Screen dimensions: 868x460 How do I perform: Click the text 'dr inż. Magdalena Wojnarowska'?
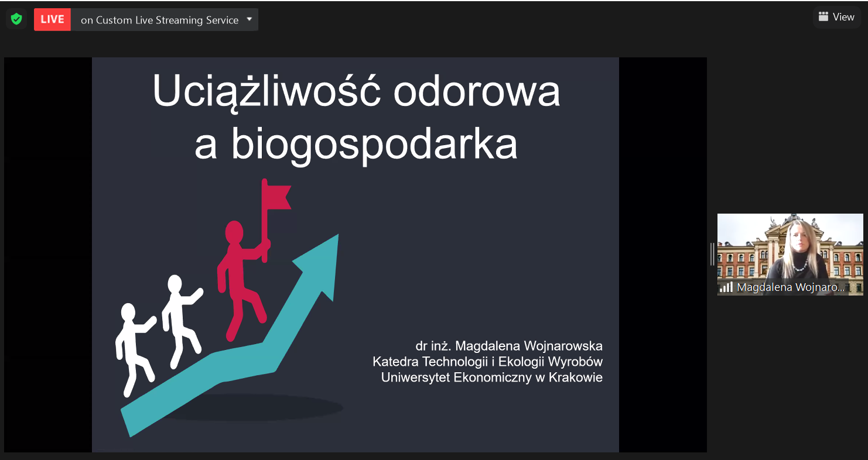pos(509,346)
